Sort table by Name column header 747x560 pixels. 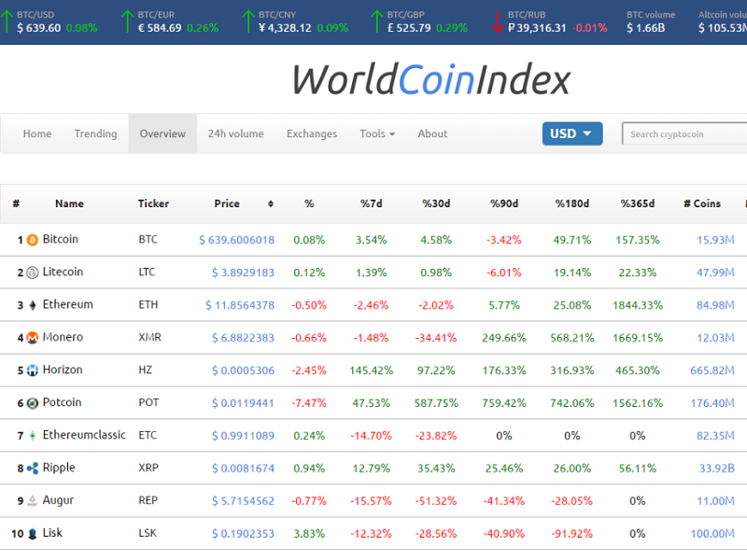click(69, 203)
